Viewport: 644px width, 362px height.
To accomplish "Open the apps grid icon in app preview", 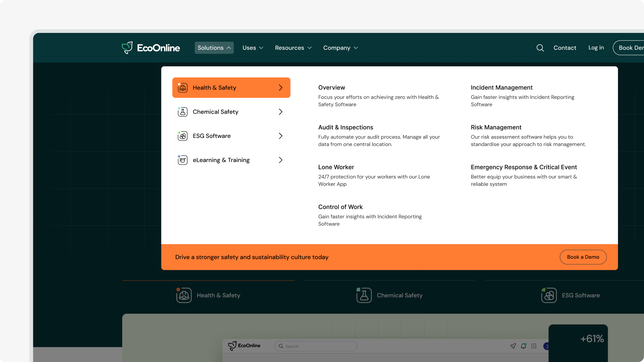I will point(534,346).
